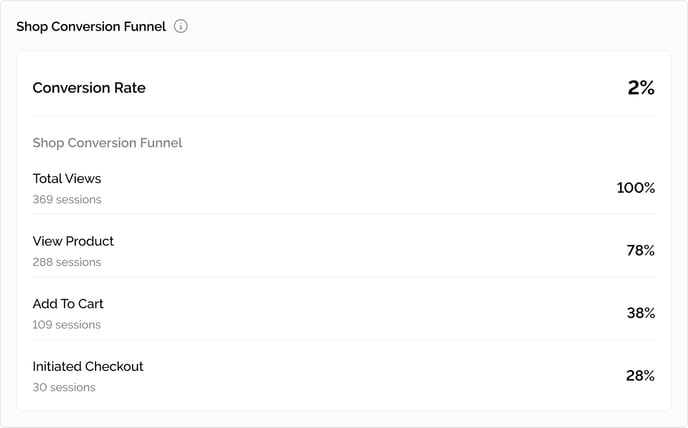This screenshot has height=428, width=688.
Task: Click the 288 sessions text
Action: coord(67,262)
